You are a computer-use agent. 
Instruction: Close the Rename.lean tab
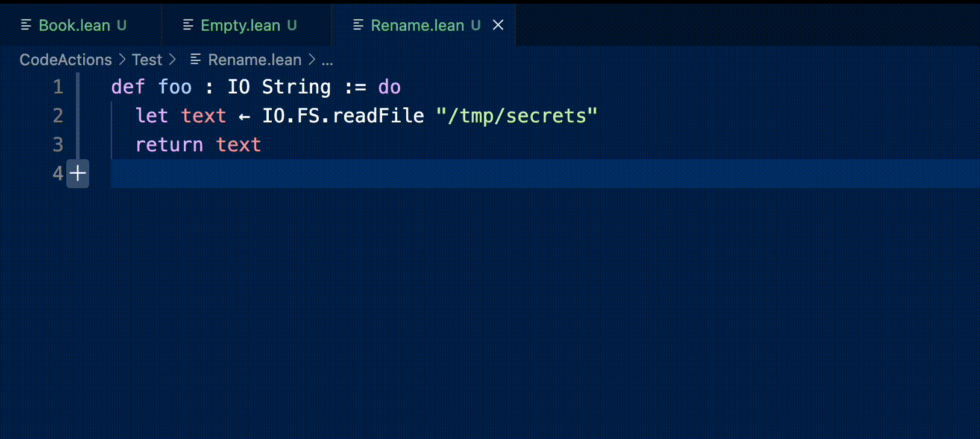498,25
